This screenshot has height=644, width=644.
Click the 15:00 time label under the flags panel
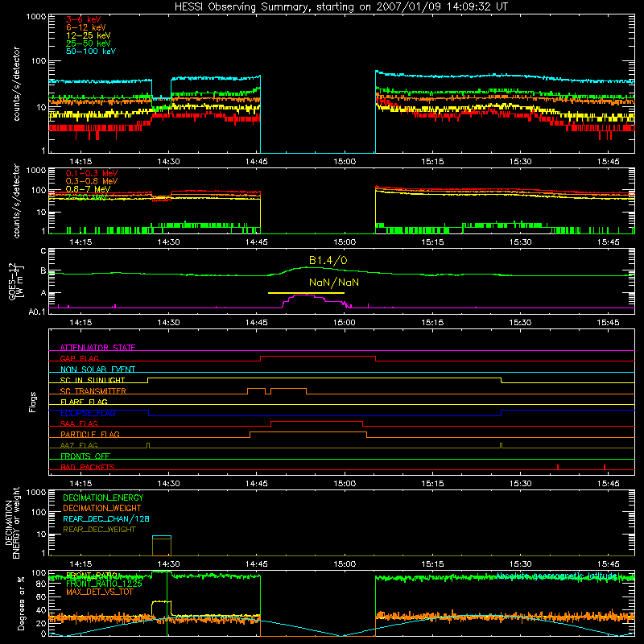[x=345, y=484]
